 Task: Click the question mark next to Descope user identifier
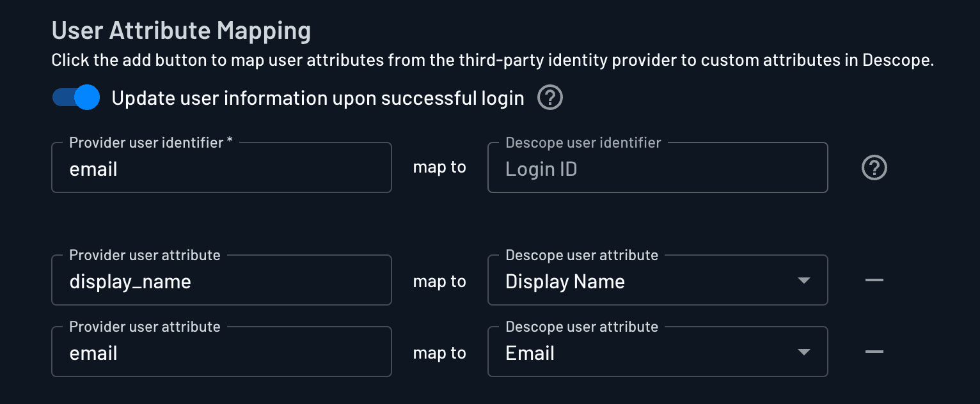tap(874, 167)
